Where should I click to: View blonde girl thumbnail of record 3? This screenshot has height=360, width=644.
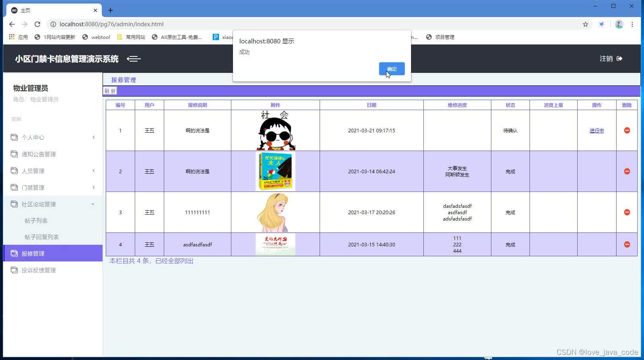click(275, 212)
